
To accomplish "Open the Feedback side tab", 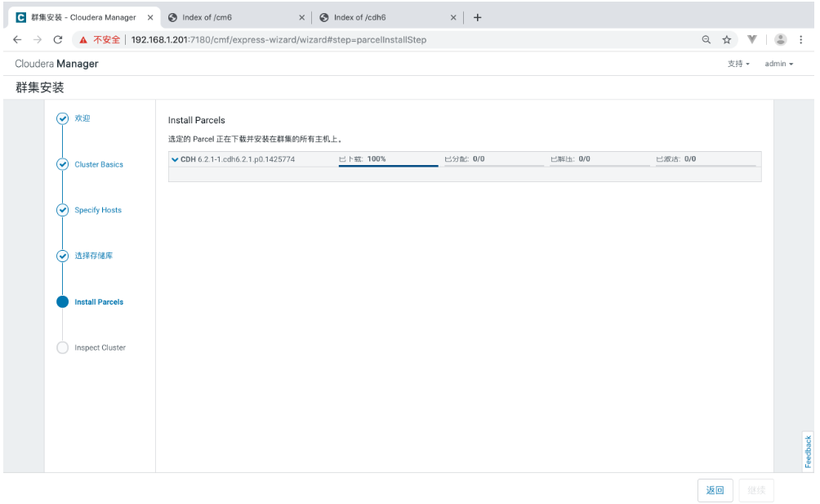I will click(808, 452).
